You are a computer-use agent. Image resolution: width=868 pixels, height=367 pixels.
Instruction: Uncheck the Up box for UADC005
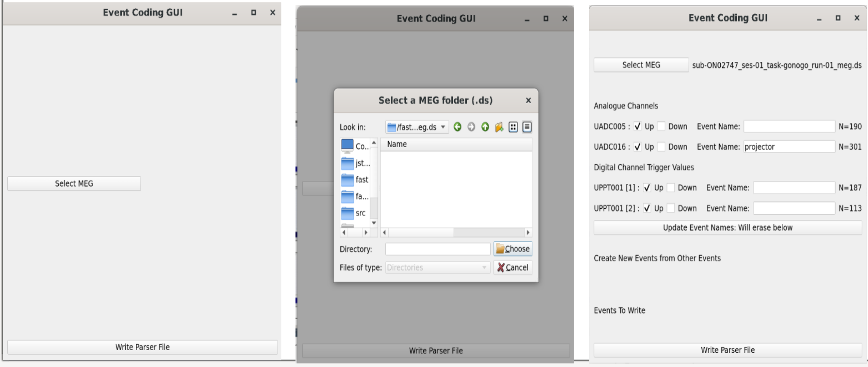click(x=638, y=126)
